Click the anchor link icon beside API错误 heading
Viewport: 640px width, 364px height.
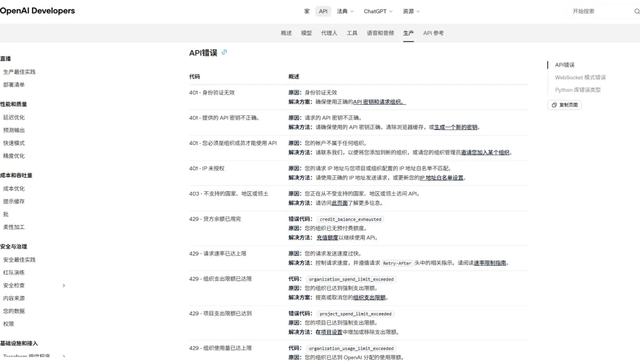[224, 52]
